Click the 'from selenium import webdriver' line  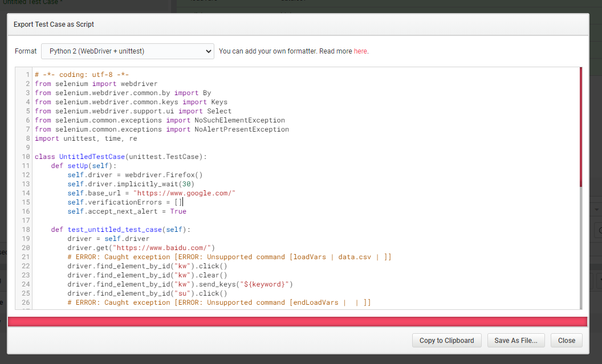pos(96,84)
